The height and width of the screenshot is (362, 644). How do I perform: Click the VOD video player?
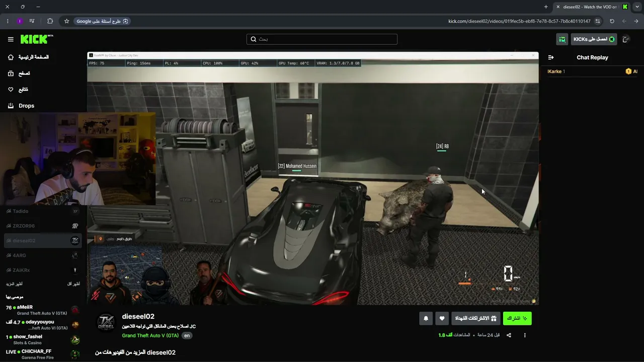click(x=312, y=178)
